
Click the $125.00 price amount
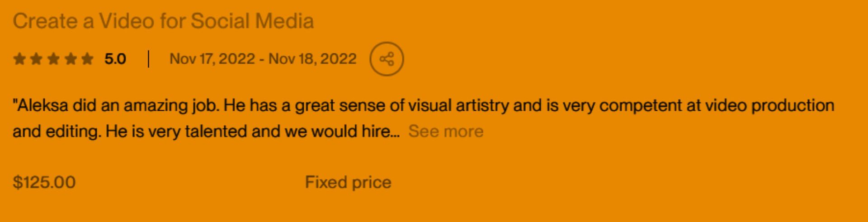pos(44,182)
